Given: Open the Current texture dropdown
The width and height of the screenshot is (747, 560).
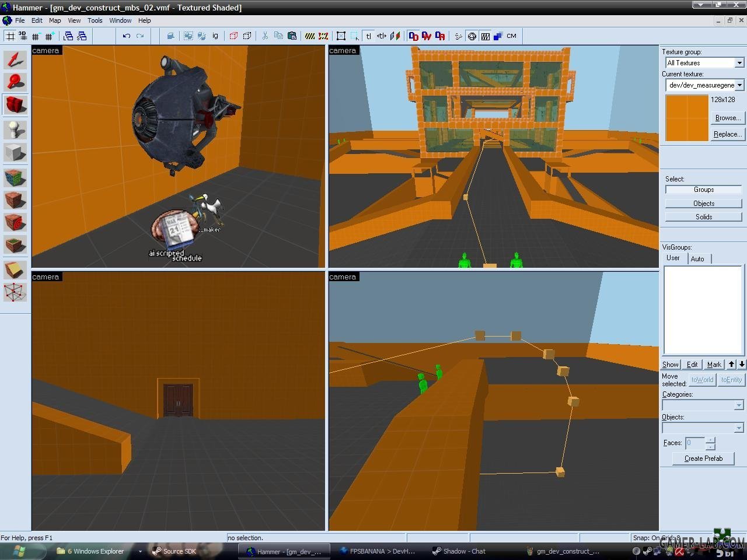Looking at the screenshot, I should coord(739,85).
